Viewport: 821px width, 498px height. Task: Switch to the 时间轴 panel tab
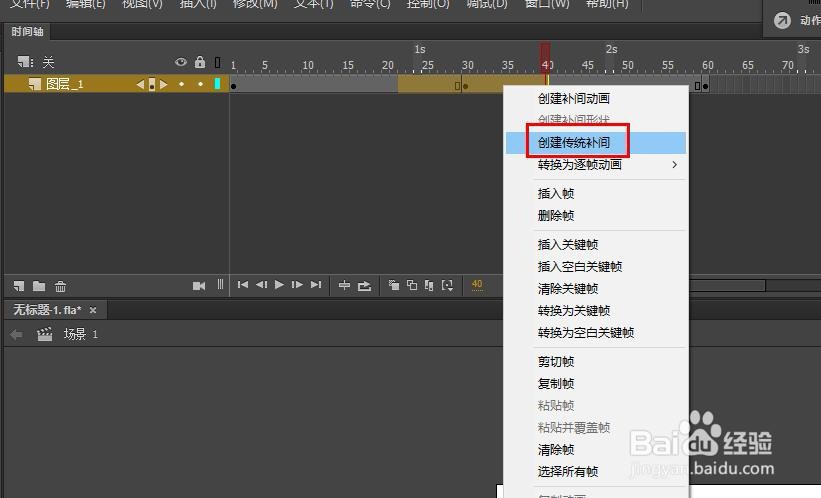click(x=27, y=31)
